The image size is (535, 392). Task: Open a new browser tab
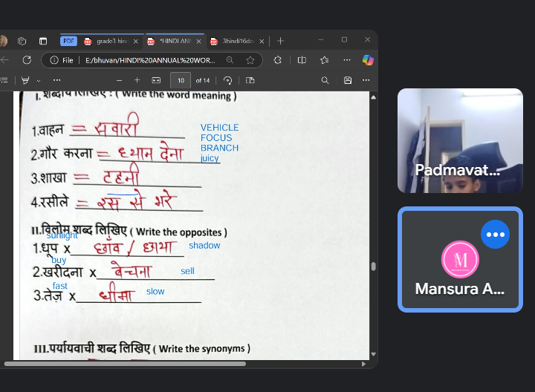[280, 41]
